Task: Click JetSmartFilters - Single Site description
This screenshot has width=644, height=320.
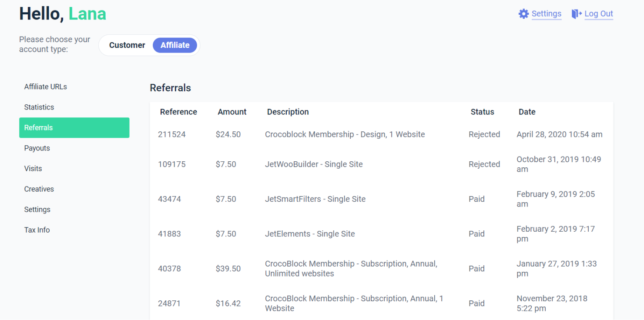Action: click(315, 199)
